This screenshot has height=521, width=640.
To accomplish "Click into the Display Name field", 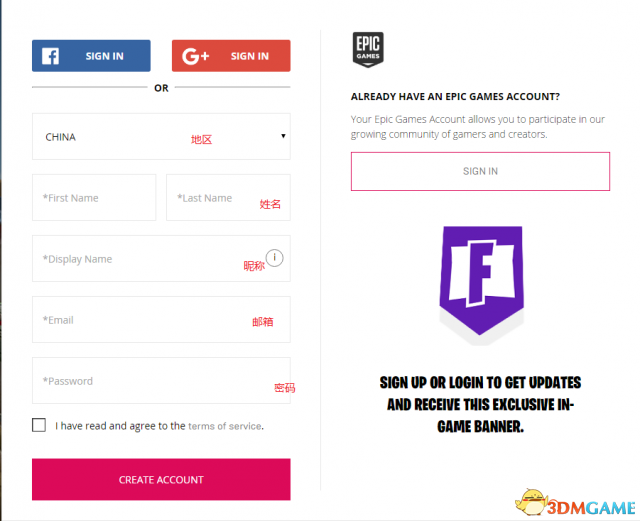I will [x=161, y=258].
